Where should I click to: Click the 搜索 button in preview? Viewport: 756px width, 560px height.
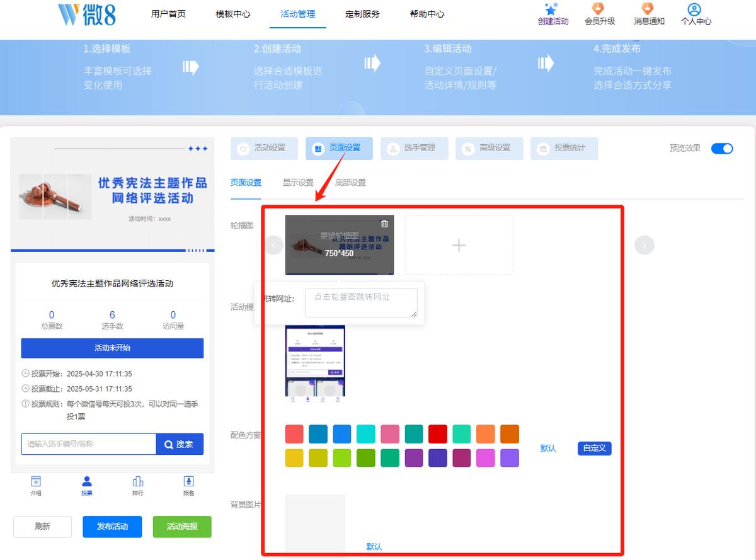point(180,444)
